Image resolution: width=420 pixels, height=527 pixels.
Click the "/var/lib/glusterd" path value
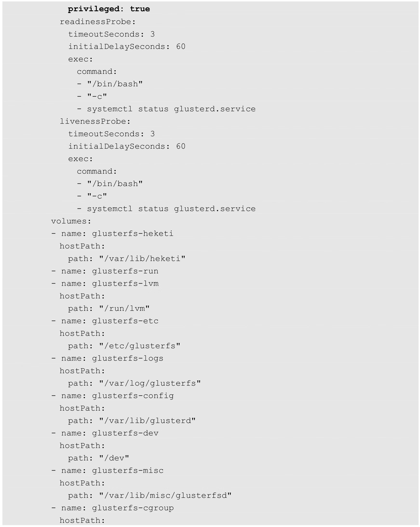147,421
